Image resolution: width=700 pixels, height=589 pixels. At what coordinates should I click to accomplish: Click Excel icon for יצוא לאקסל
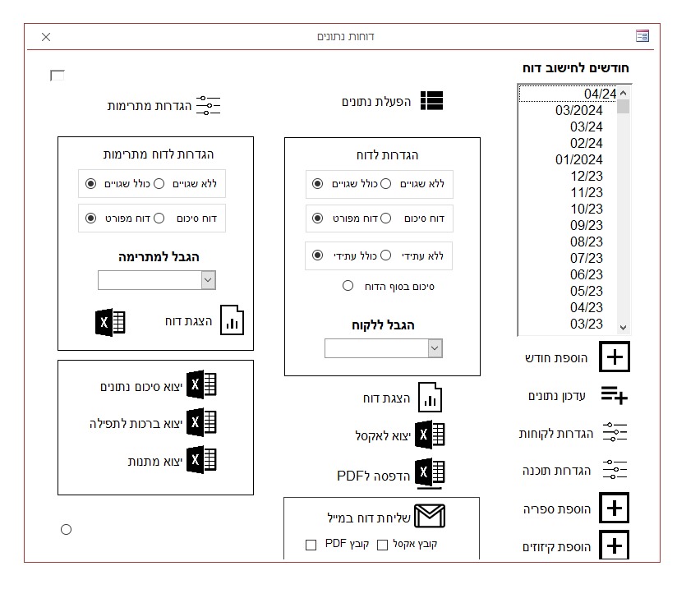(430, 435)
